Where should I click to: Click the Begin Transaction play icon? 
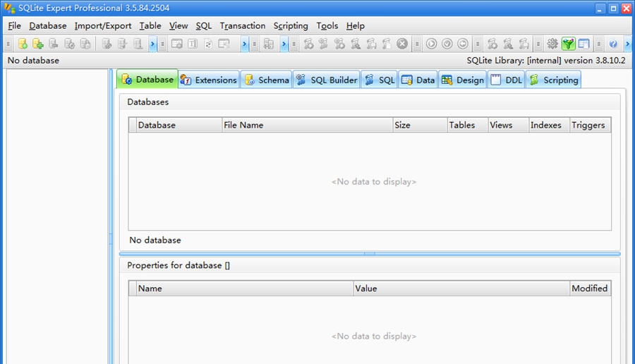431,44
